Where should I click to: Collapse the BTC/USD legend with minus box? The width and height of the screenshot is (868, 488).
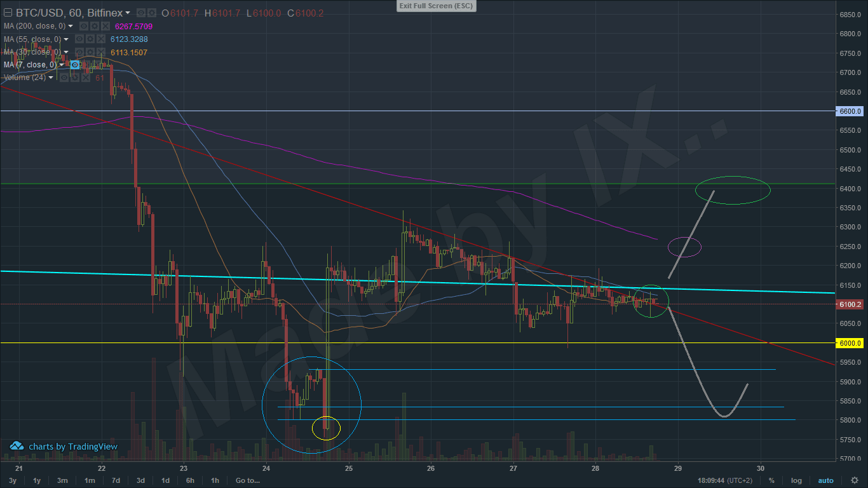[x=7, y=13]
